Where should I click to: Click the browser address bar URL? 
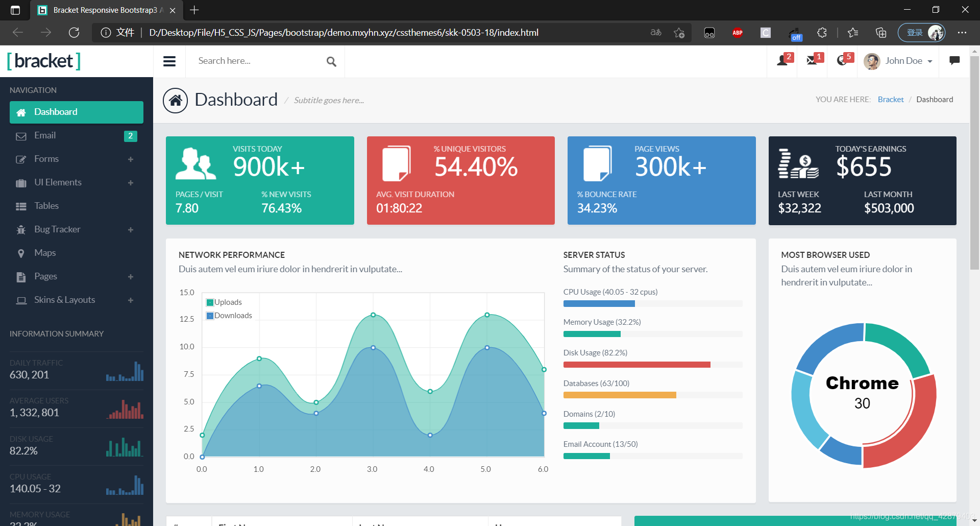coord(344,33)
